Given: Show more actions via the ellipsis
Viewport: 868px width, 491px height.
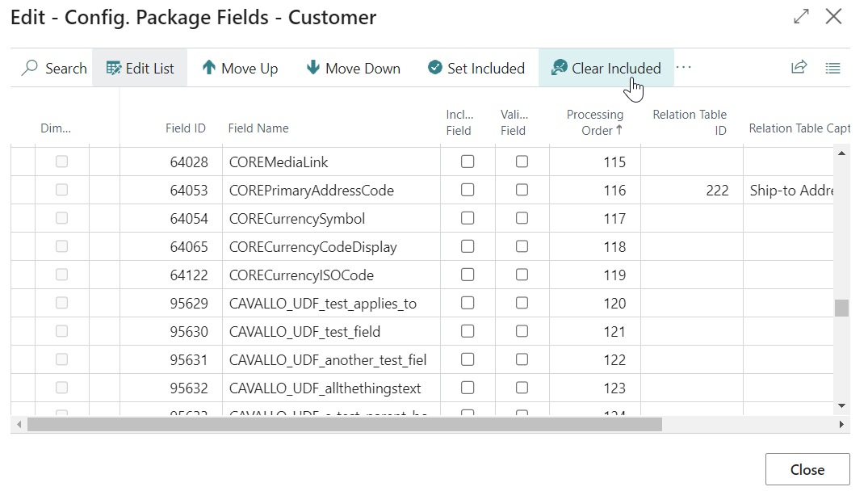Looking at the screenshot, I should [x=684, y=68].
